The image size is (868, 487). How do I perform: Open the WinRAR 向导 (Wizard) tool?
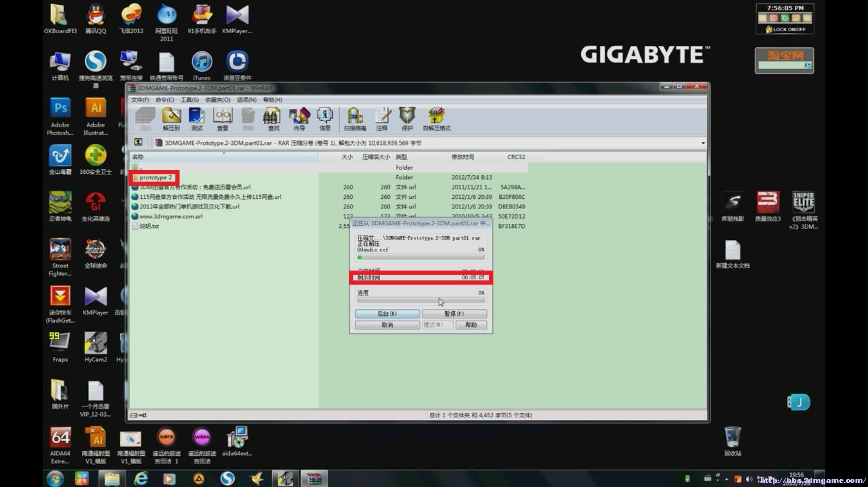[299, 119]
